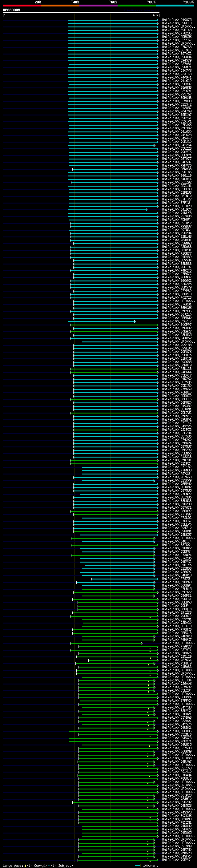Open hit UniRef100_P93767
Screen dimensions: 197x868
[177, 94]
